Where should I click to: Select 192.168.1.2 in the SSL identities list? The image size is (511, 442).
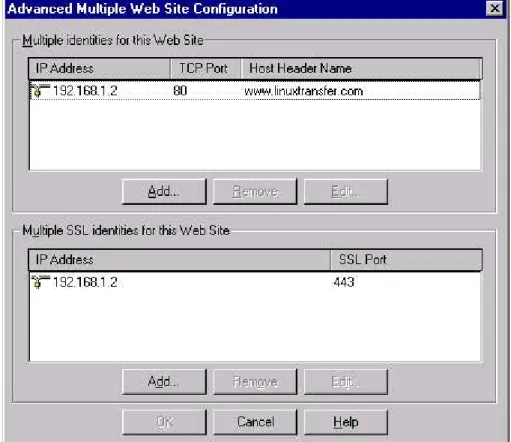pos(85,282)
